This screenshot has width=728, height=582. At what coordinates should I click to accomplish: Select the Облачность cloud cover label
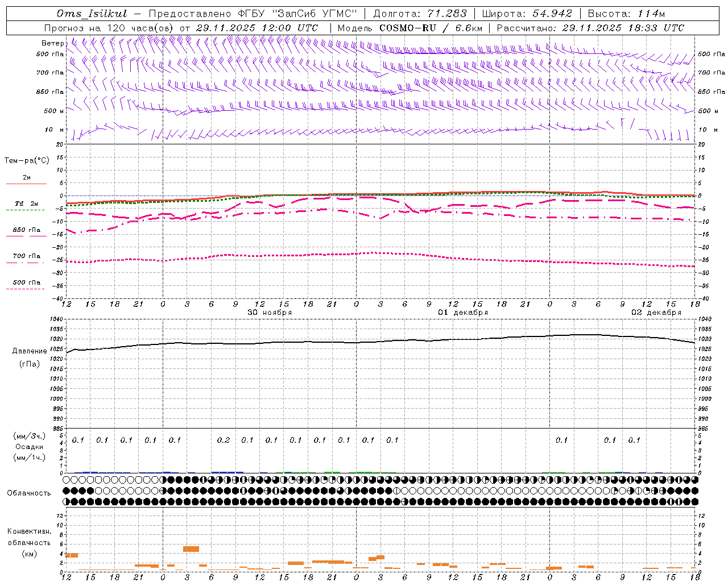29,493
